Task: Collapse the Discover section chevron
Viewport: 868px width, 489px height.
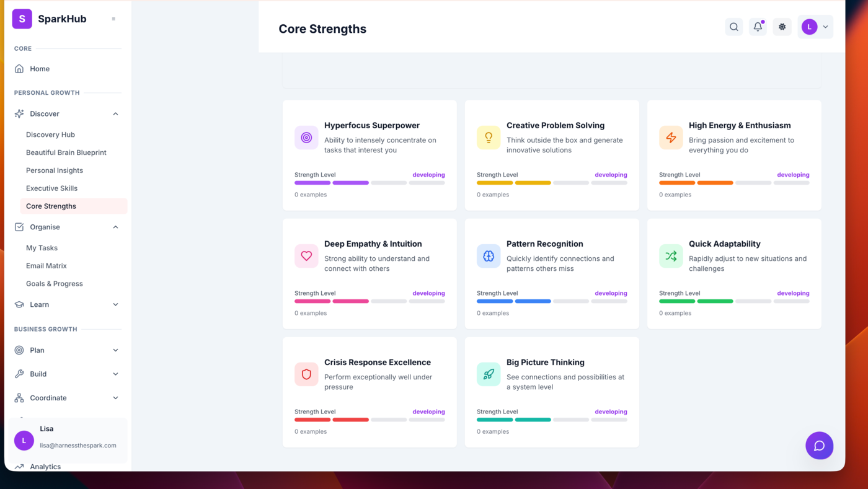Action: point(115,114)
